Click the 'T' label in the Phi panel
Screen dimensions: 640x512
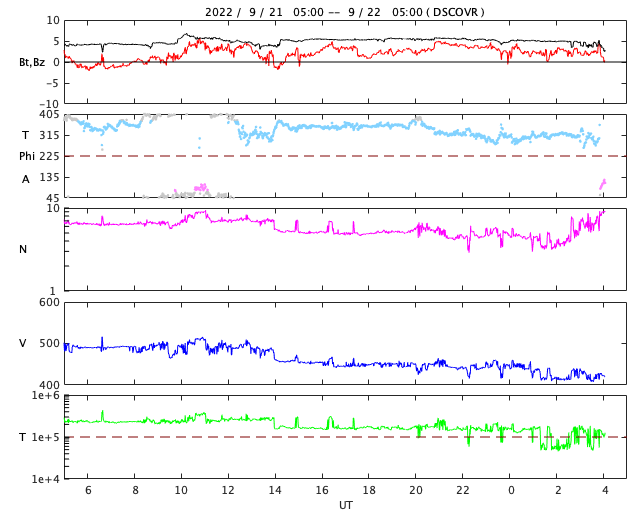(25, 135)
